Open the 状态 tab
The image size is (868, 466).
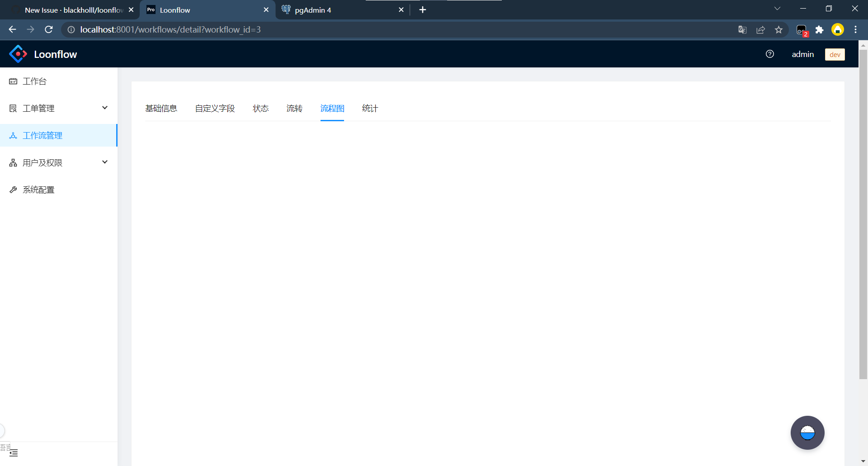[x=261, y=109]
